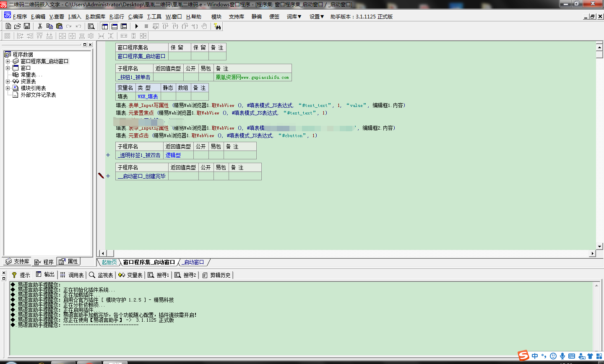Toggle the combined panel layout button
The width and height of the screenshot is (604, 364).
(x=124, y=26)
